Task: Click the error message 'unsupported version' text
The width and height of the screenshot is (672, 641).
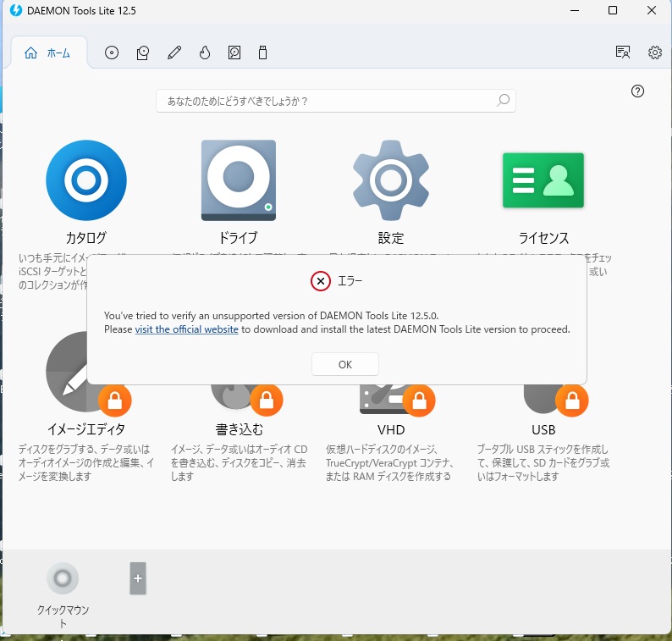Action: (271, 316)
